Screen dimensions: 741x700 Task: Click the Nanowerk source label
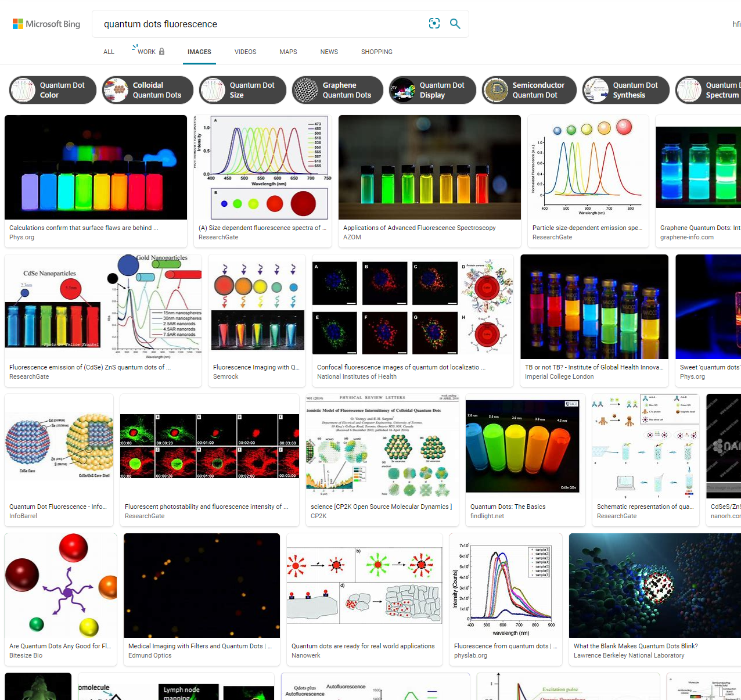click(x=306, y=655)
